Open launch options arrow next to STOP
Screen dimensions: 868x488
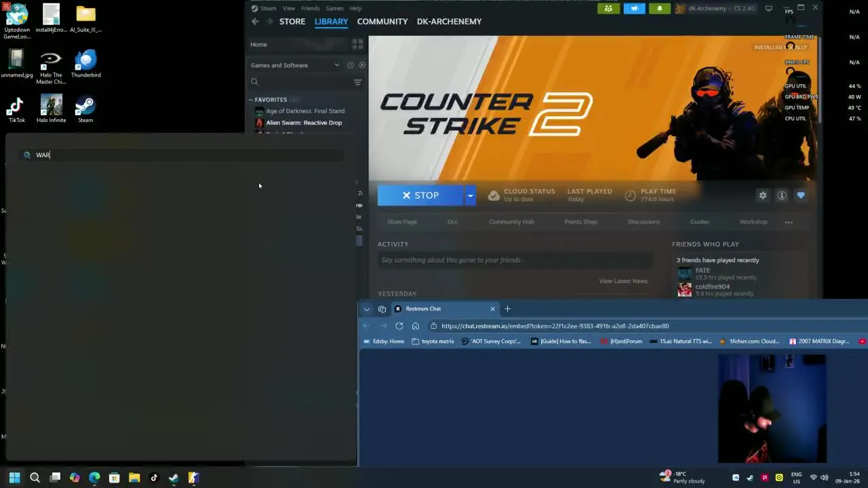470,195
